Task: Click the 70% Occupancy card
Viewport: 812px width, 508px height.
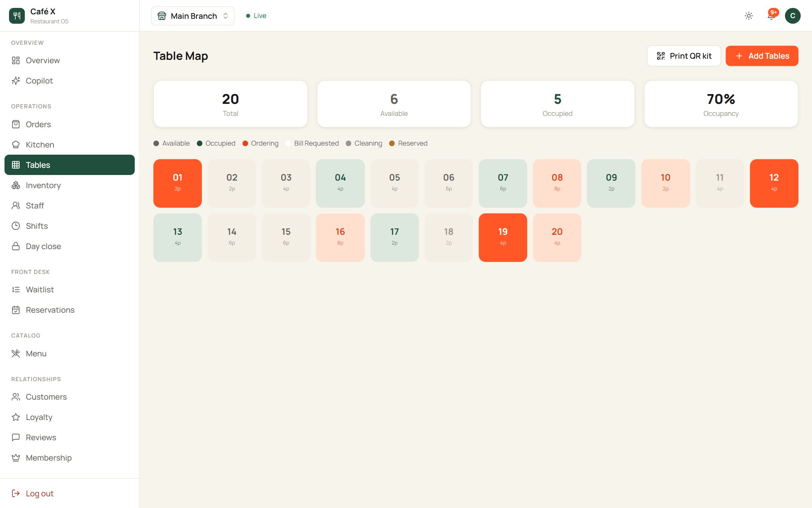Action: click(721, 104)
